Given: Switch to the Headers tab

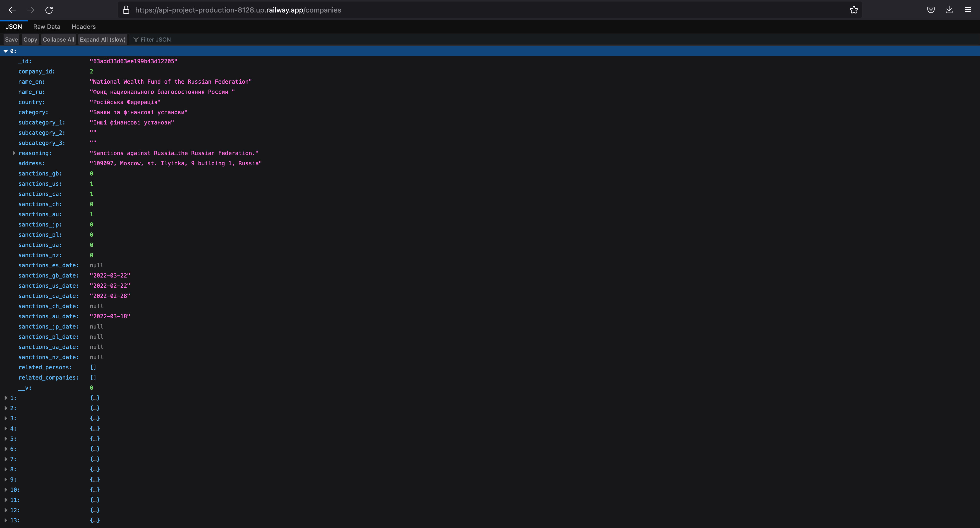Looking at the screenshot, I should pos(83,27).
